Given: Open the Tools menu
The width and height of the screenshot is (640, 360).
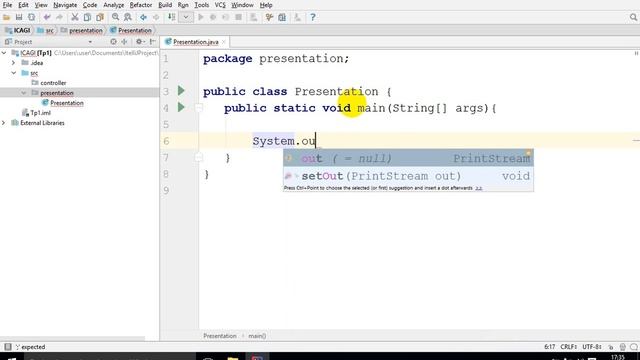Looking at the screenshot, I should pyautogui.click(x=201, y=5).
